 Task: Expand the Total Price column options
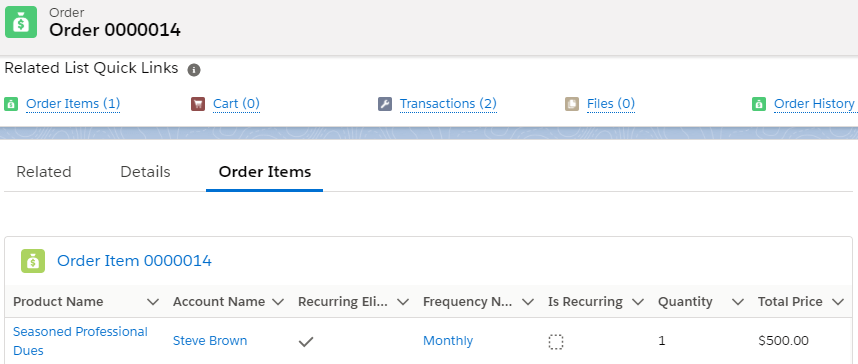[838, 302]
